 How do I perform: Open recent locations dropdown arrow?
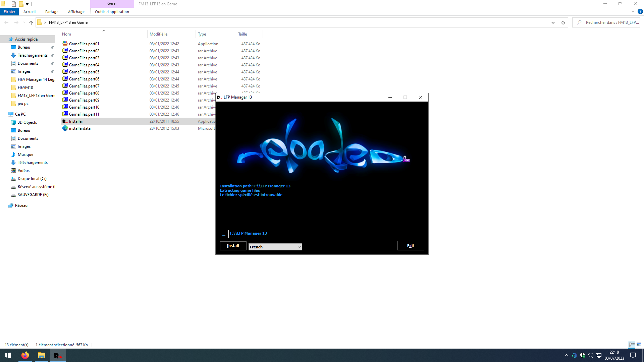pyautogui.click(x=24, y=22)
